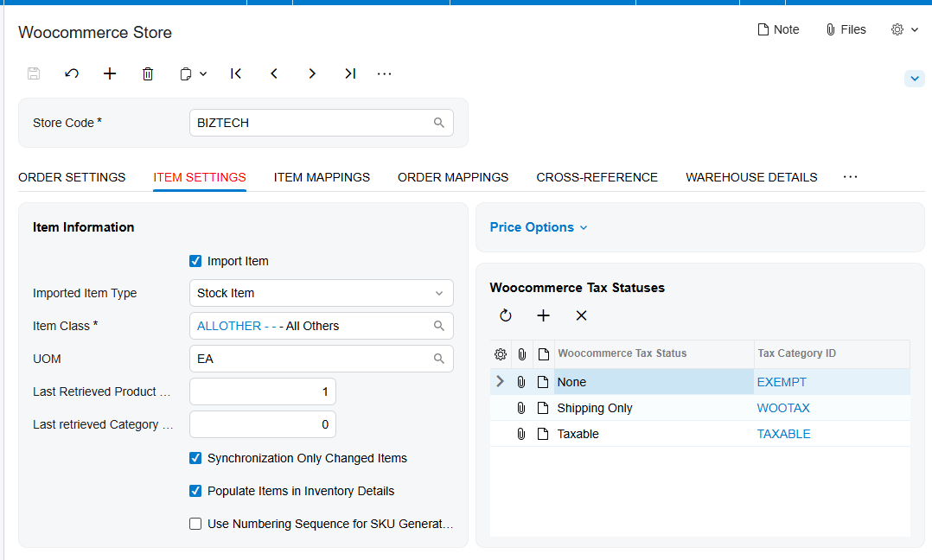
Task: Click note icon in None row
Action: [543, 382]
